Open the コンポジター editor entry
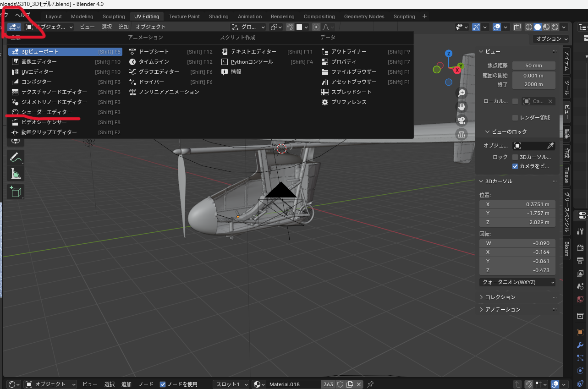 [x=65, y=82]
